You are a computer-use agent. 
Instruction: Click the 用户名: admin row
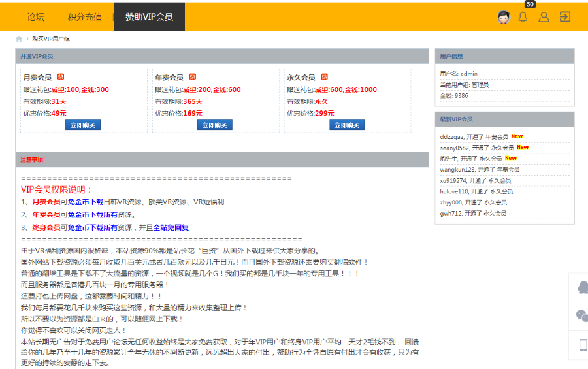point(504,74)
